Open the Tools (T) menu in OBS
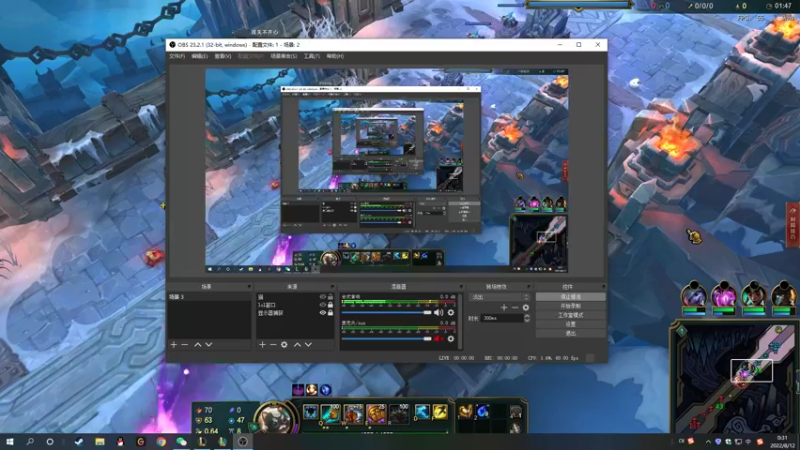The width and height of the screenshot is (800, 450). click(312, 56)
